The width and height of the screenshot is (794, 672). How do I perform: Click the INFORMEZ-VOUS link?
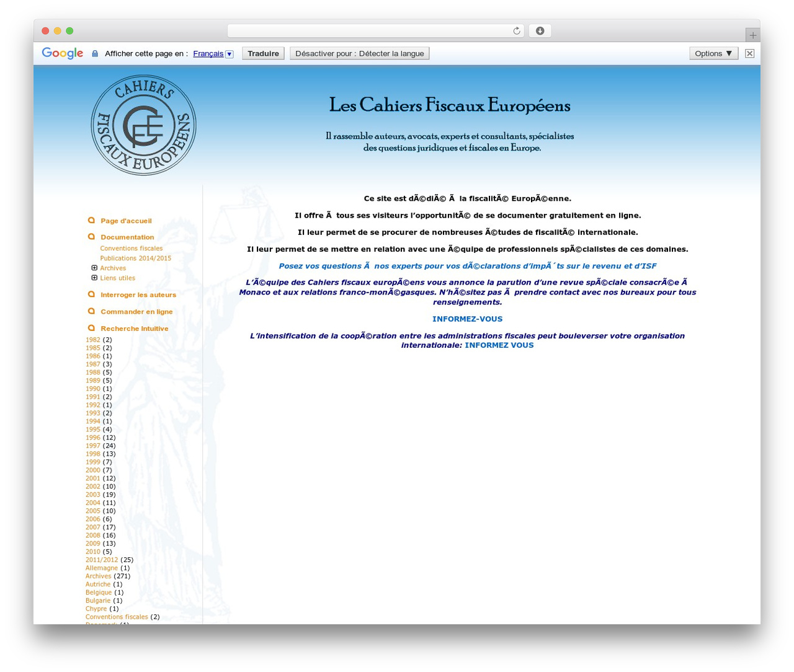[x=467, y=319]
